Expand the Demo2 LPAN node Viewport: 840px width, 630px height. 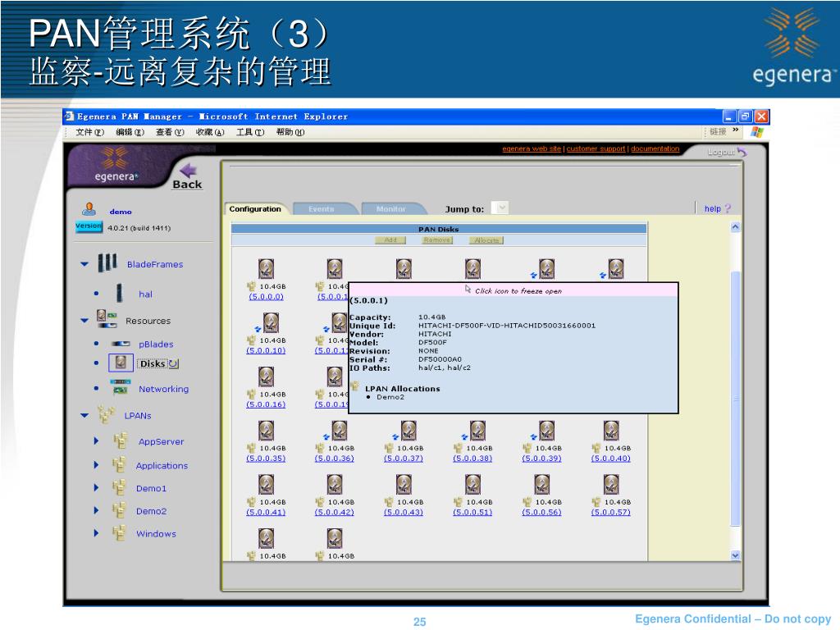[97, 510]
